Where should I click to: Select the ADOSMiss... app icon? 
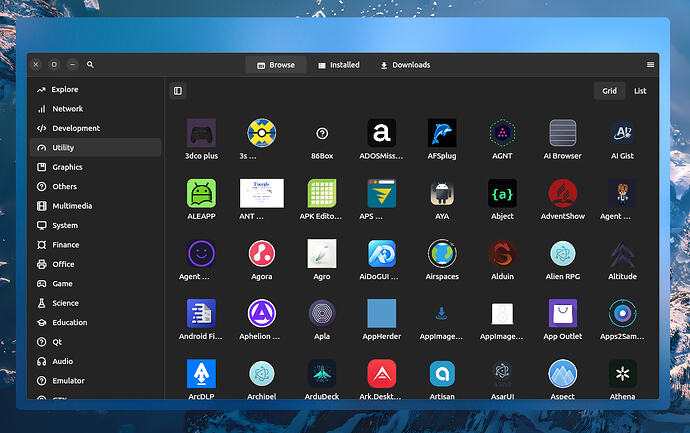click(382, 133)
